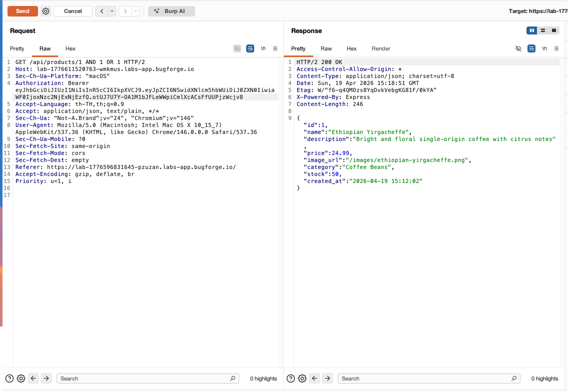Select combined tabbed layout view
The image size is (568, 392).
tap(554, 30)
